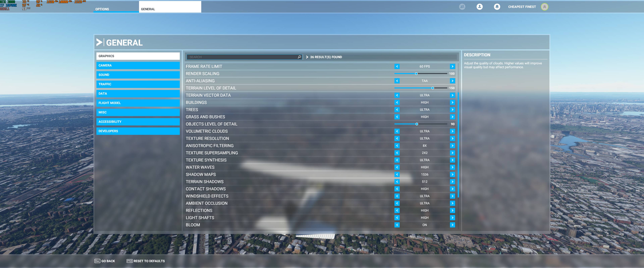Open the friends group icon
The image size is (644, 268).
pos(462,7)
